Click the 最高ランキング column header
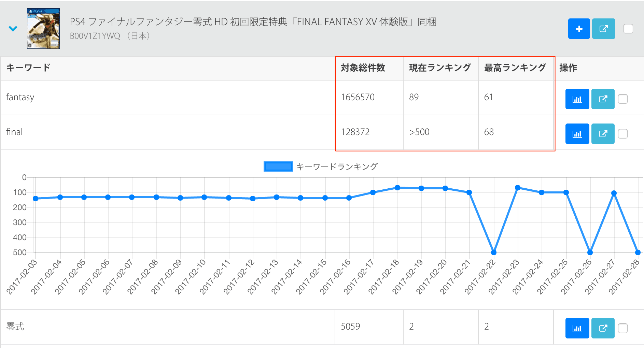Screen dimensions: 644x348 pyautogui.click(x=515, y=68)
